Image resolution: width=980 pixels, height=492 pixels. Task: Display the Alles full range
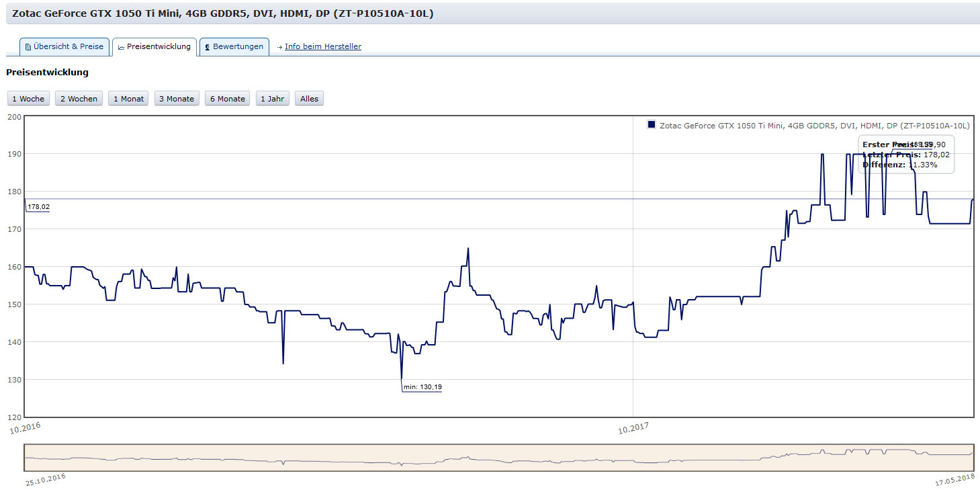(309, 99)
